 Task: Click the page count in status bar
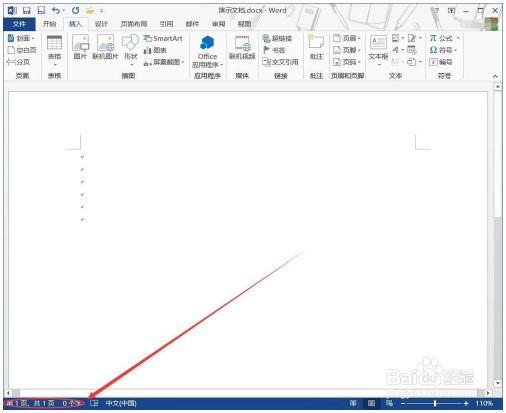pyautogui.click(x=30, y=403)
